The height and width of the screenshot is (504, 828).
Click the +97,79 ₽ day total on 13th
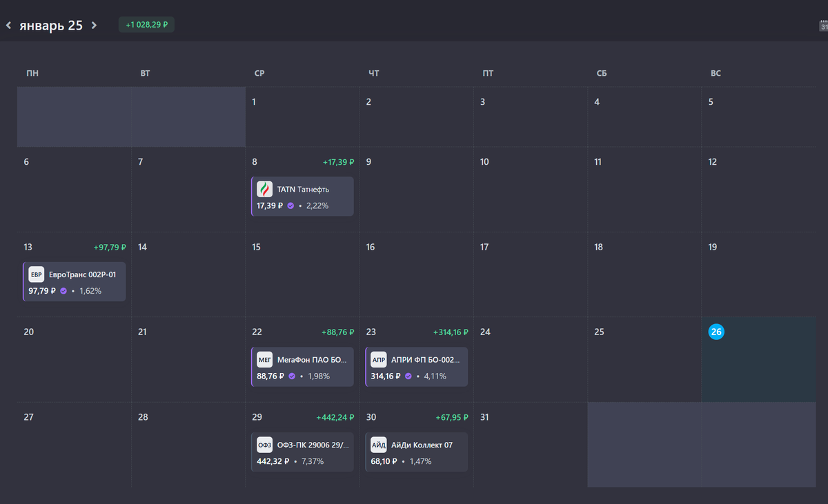pyautogui.click(x=110, y=247)
